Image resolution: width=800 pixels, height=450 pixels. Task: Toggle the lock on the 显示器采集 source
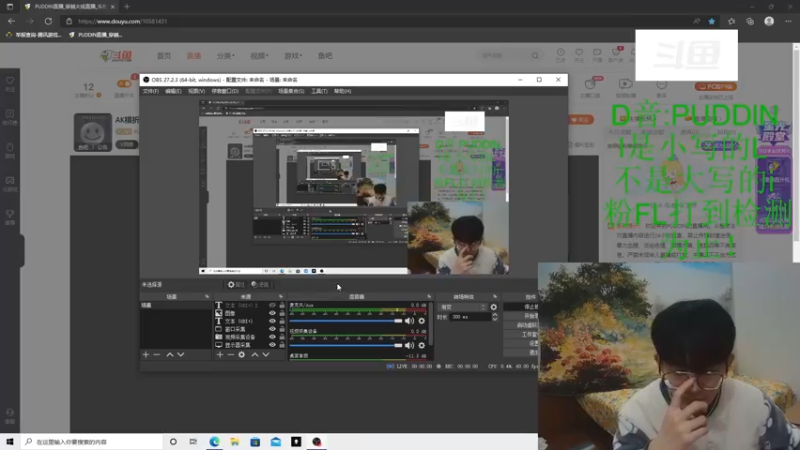282,345
